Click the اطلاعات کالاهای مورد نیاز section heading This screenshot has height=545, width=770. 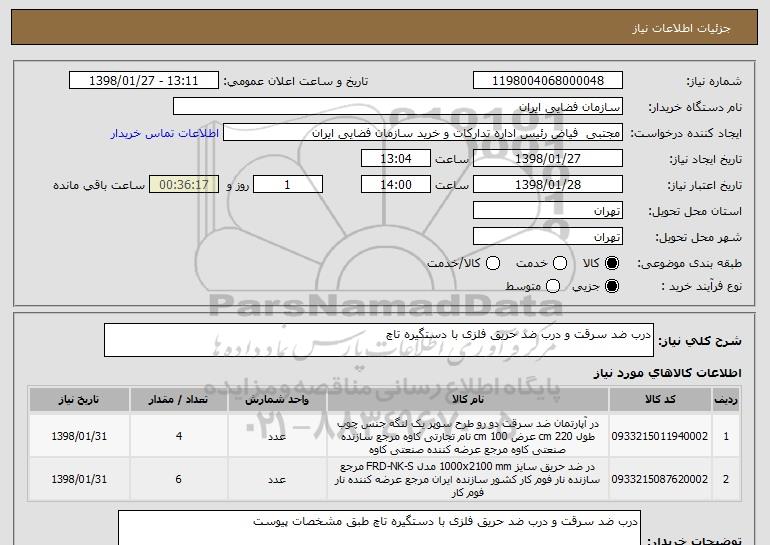pos(667,373)
